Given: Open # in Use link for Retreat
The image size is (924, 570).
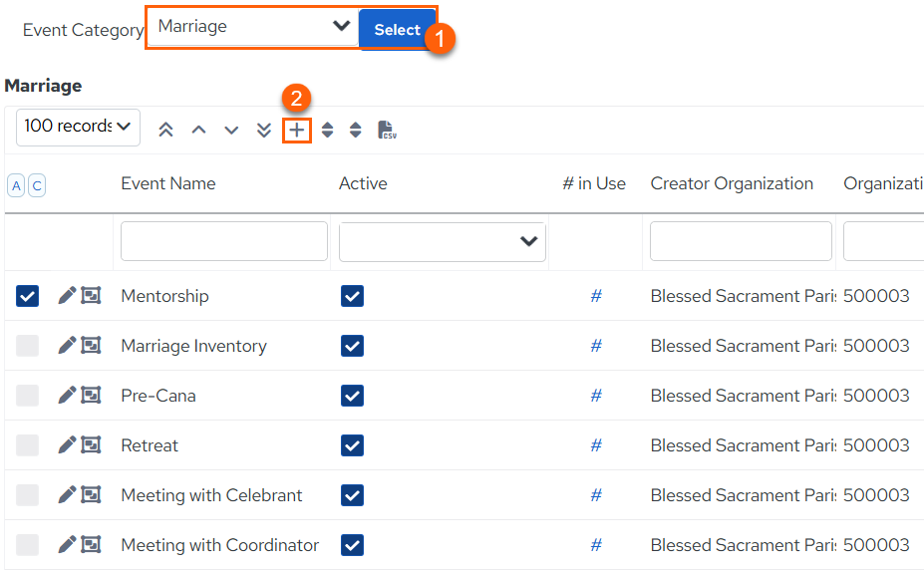Looking at the screenshot, I should point(596,445).
